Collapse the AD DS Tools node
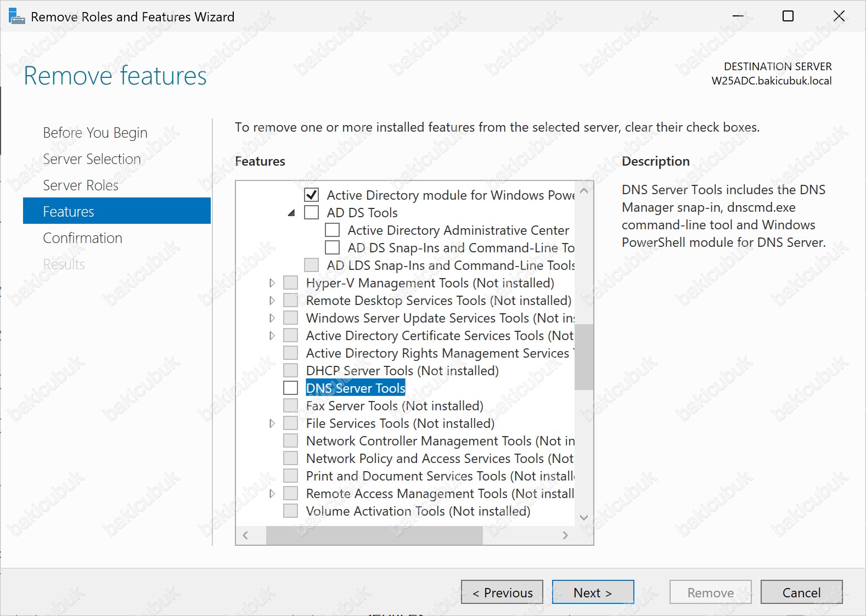Image resolution: width=866 pixels, height=616 pixels. point(291,213)
